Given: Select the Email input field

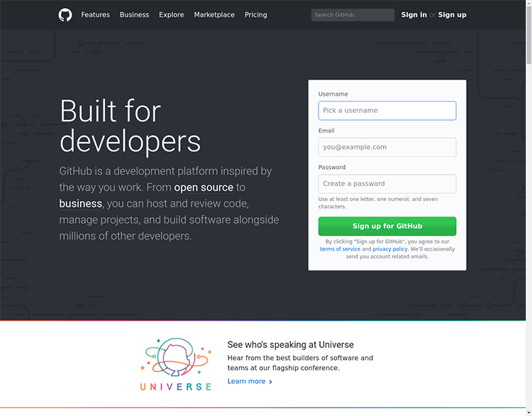Looking at the screenshot, I should coord(387,148).
